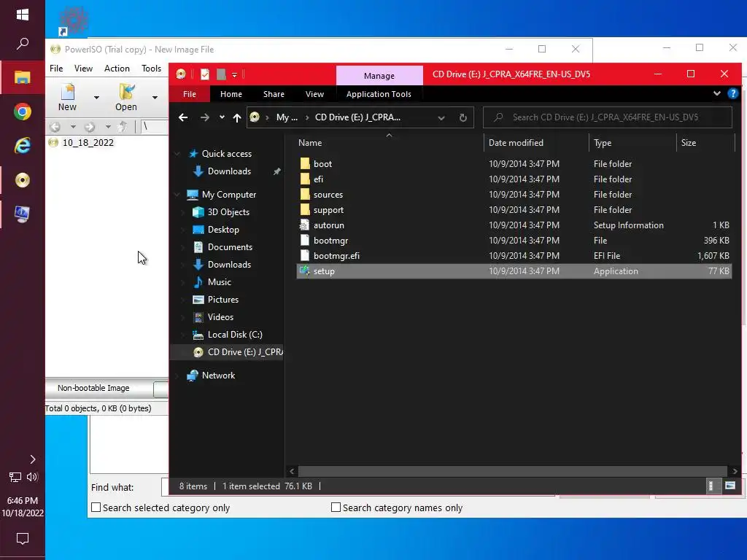Click the Back arrow in Explorer
The width and height of the screenshot is (747, 560).
click(183, 117)
